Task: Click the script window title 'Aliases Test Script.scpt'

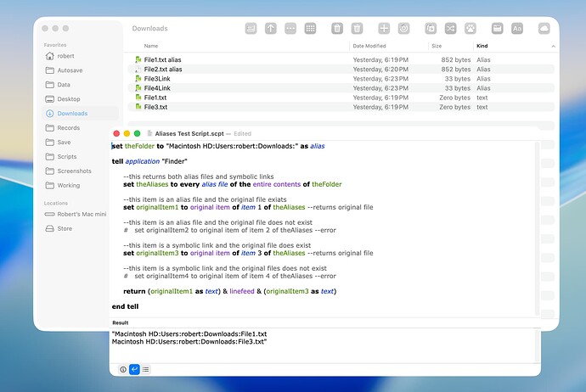Action: (189, 134)
